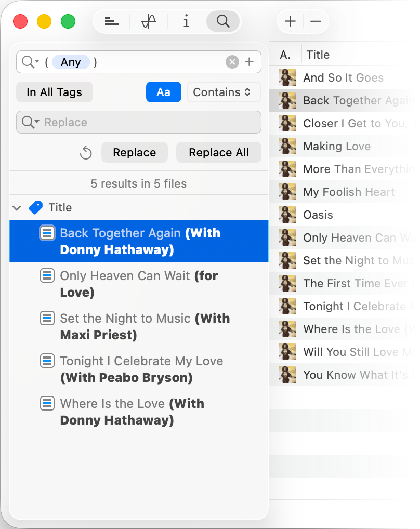Click the In All Tags button
The image size is (420, 529).
[54, 92]
